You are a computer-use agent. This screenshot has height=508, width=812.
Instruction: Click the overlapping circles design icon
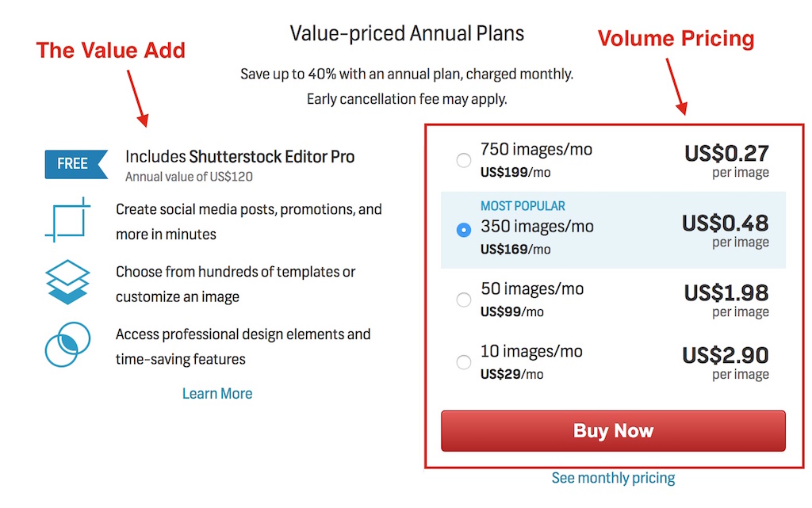(68, 345)
